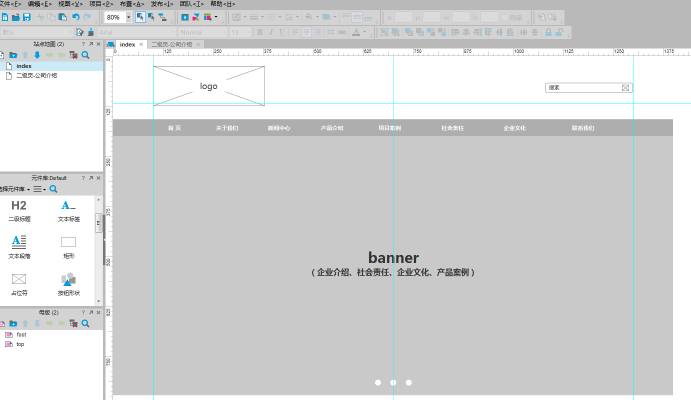
Task: Delete the page in sitemap panel
Action: pyautogui.click(x=73, y=55)
